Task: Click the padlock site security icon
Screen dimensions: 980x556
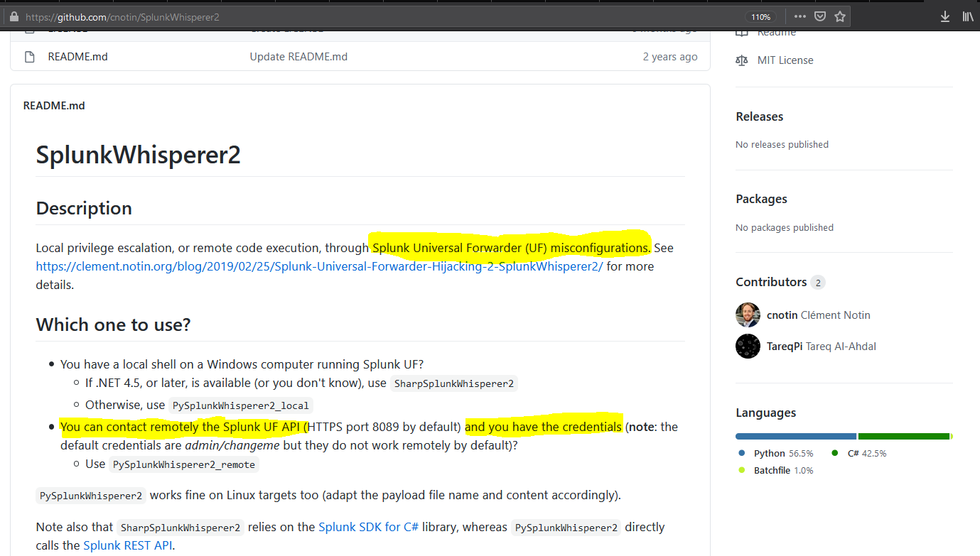Action: point(14,16)
